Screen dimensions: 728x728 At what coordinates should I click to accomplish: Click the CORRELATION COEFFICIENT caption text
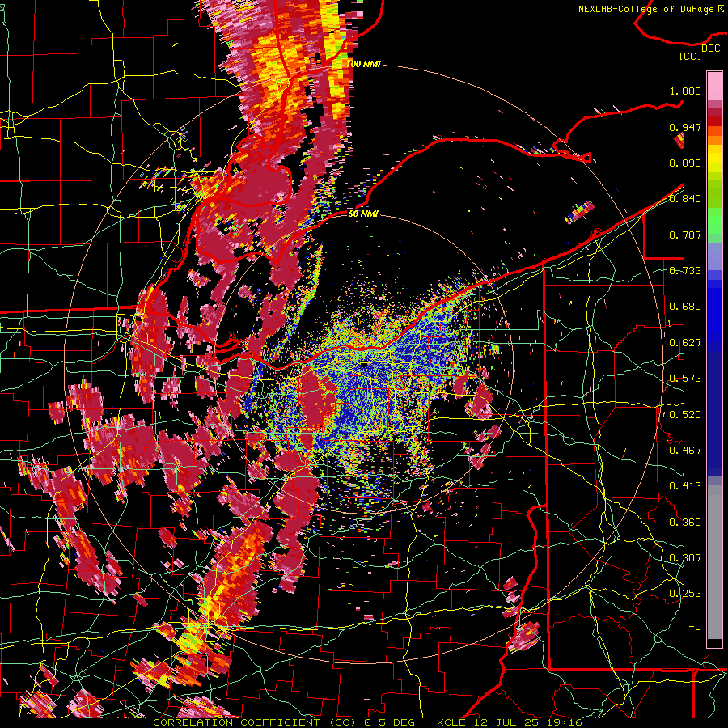pos(236,722)
